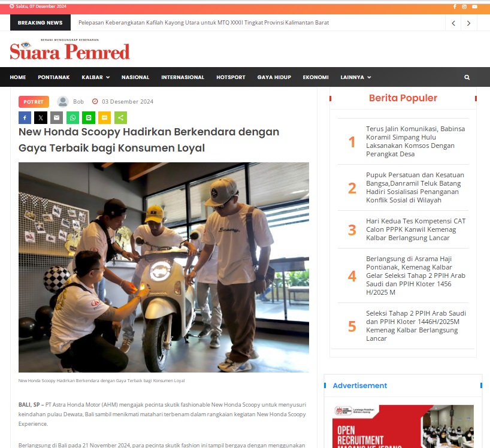
Task: Click rank number 5 in Berita Populer
Action: tap(352, 326)
